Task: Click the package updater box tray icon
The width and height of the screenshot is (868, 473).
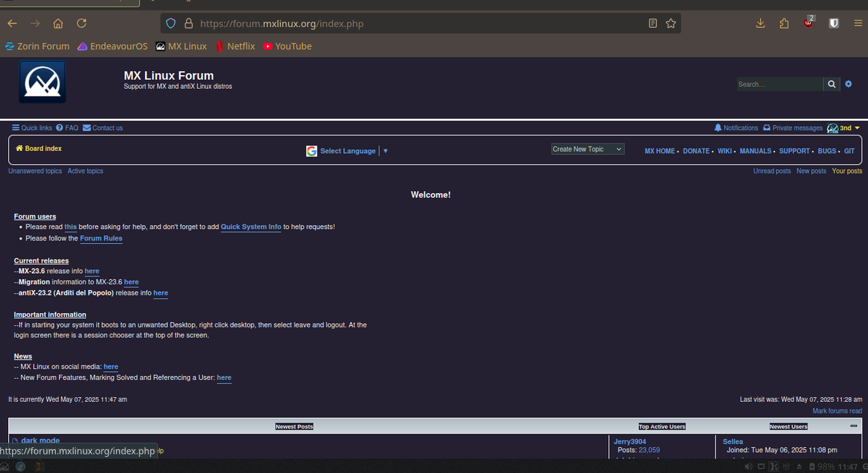Action: [786, 466]
